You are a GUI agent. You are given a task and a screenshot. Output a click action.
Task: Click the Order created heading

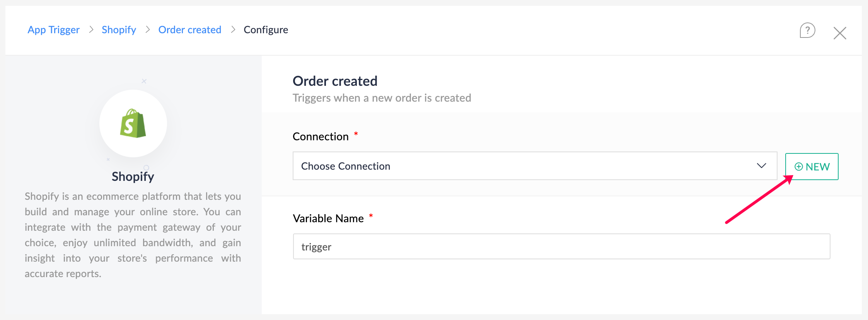[335, 81]
